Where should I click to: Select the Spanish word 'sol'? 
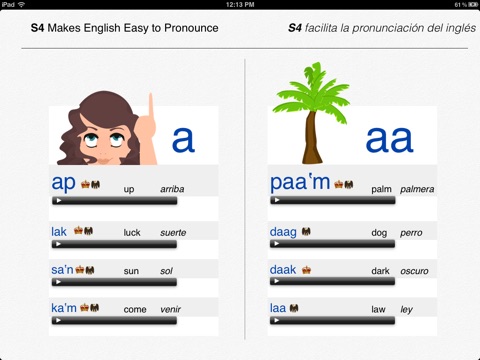coord(166,271)
